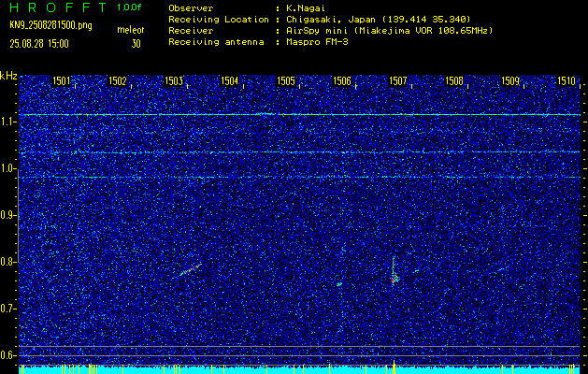This screenshot has width=588, height=374.
Task: Click the 0.9 frequency axis label
Action: pos(7,215)
